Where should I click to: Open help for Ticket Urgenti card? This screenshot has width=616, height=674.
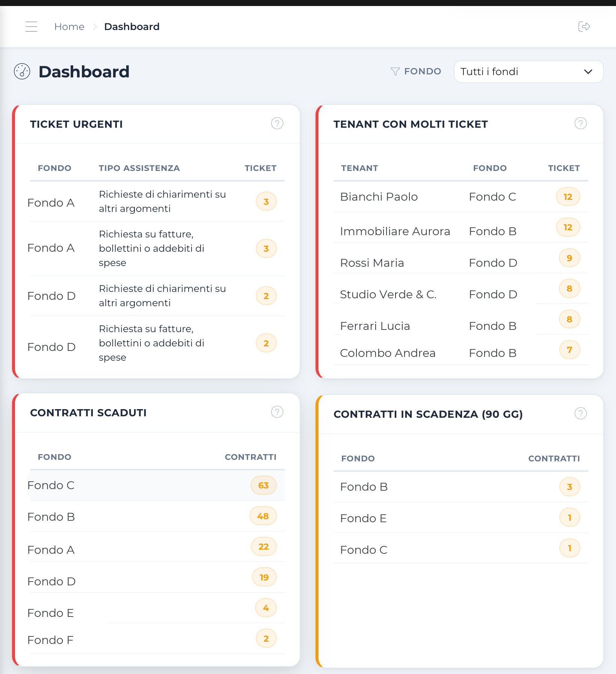click(x=277, y=123)
